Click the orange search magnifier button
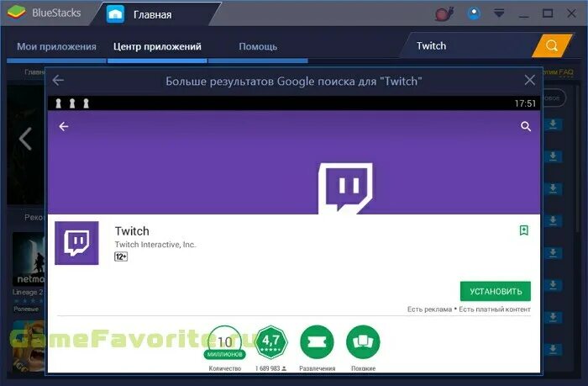 point(552,45)
